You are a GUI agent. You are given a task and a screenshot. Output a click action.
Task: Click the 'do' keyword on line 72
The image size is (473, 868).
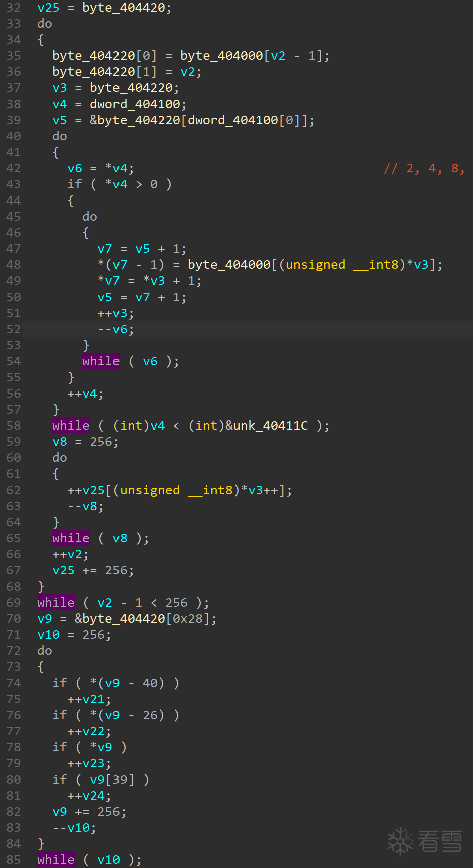click(45, 651)
